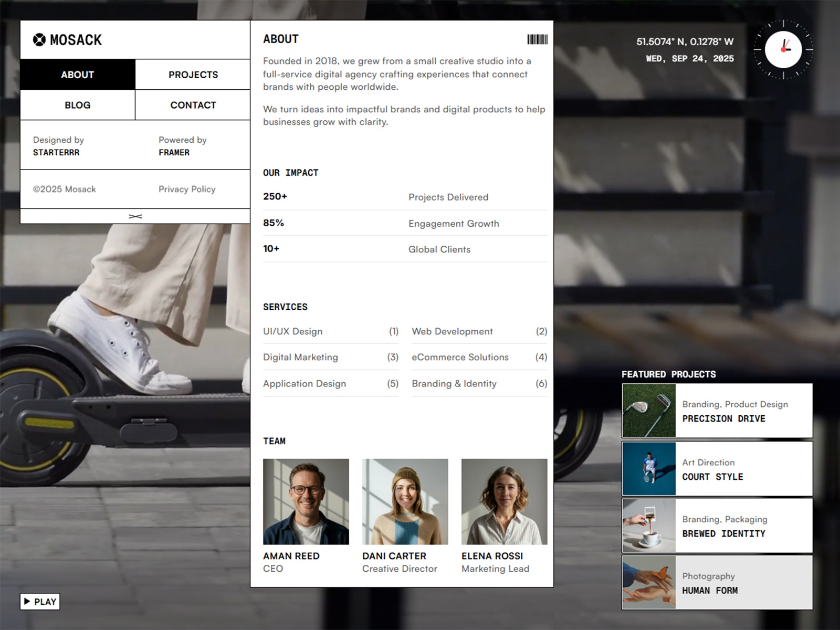Select the Court Style project thumbnail
840x630 pixels.
click(x=649, y=468)
